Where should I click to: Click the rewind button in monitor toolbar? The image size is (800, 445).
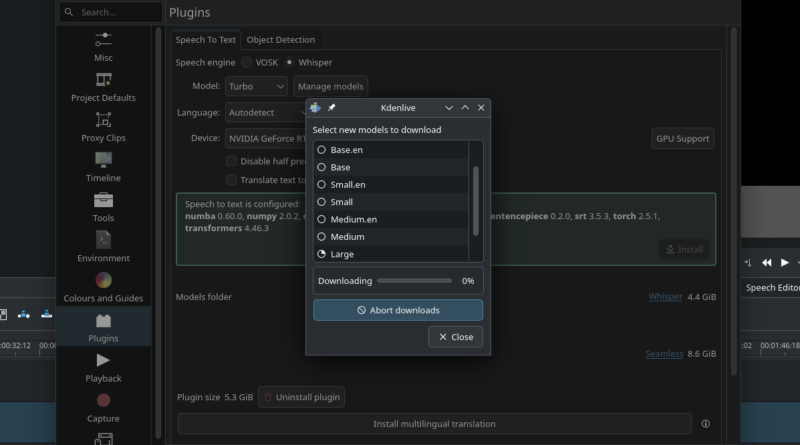point(766,262)
